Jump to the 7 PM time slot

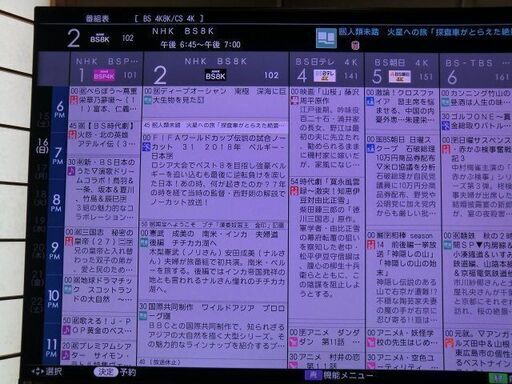[58, 155]
